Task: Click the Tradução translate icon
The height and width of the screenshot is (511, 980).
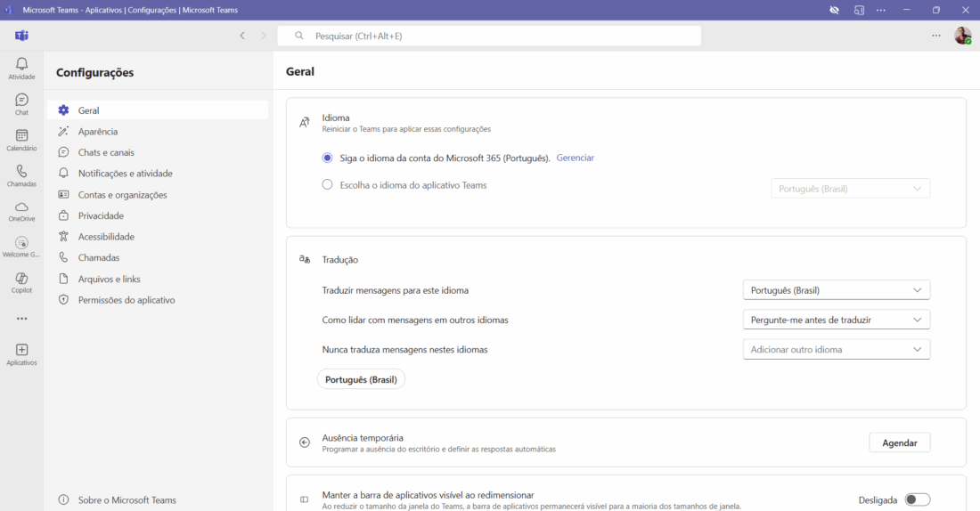Action: (x=305, y=259)
